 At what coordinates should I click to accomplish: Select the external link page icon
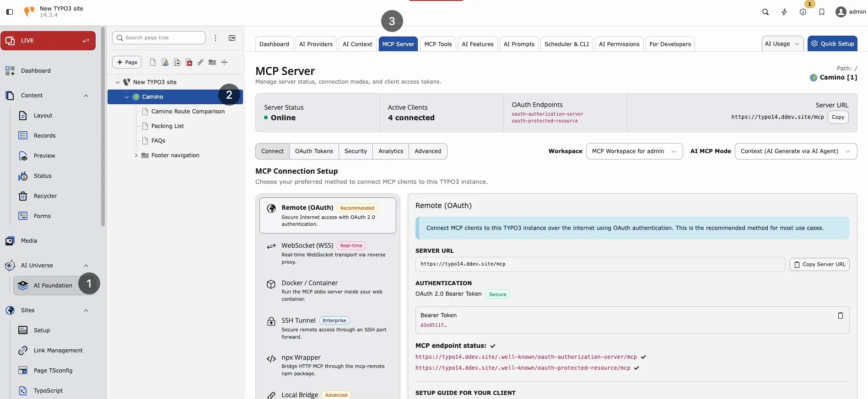[200, 62]
